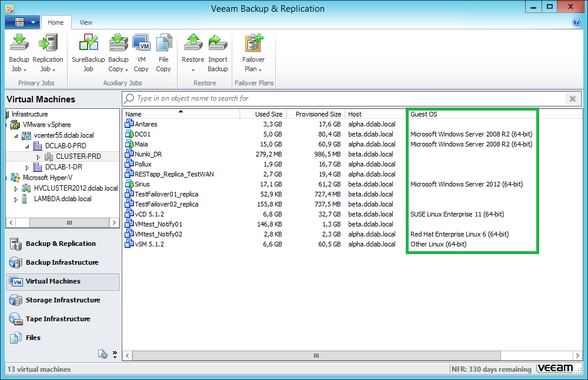Select the Nunki_DR virtual machine row

pos(330,154)
